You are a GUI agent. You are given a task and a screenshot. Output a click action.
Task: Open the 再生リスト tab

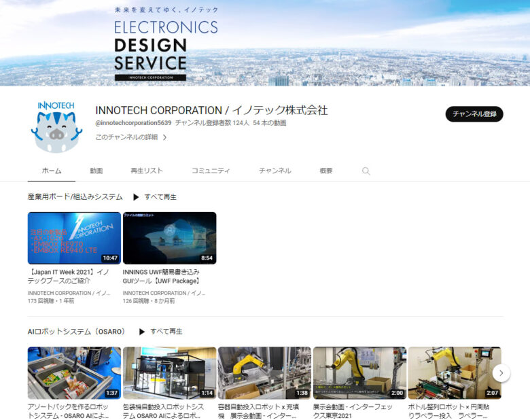click(147, 171)
